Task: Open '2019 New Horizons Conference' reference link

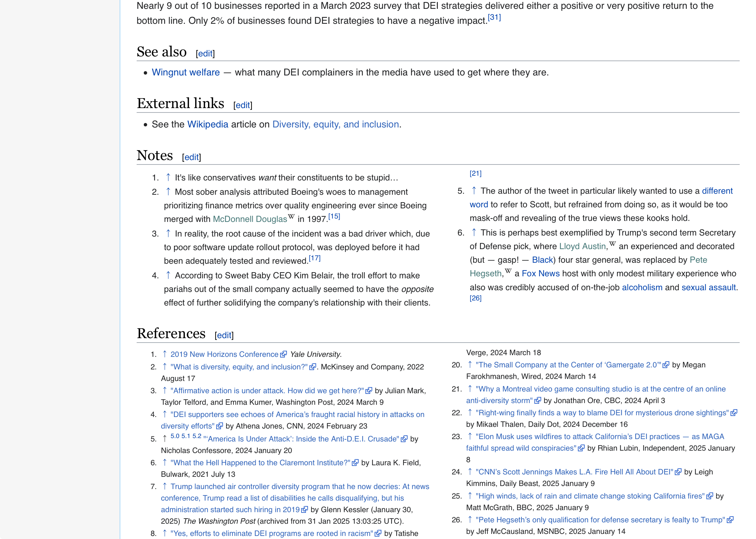Action: point(224,354)
